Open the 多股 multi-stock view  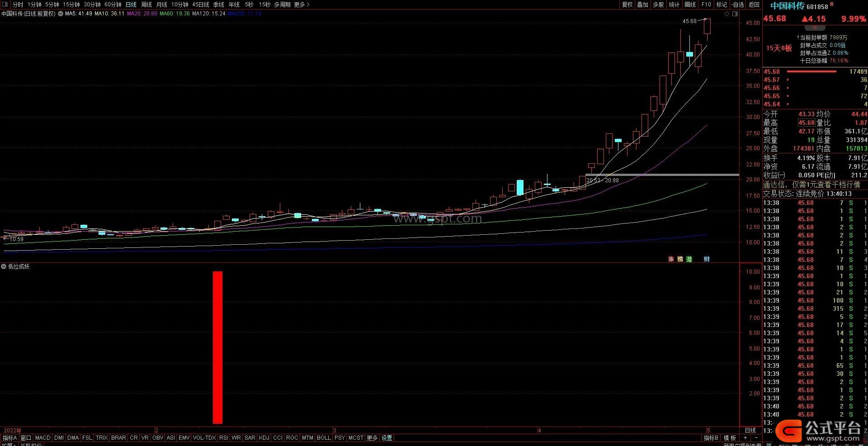pyautogui.click(x=659, y=5)
